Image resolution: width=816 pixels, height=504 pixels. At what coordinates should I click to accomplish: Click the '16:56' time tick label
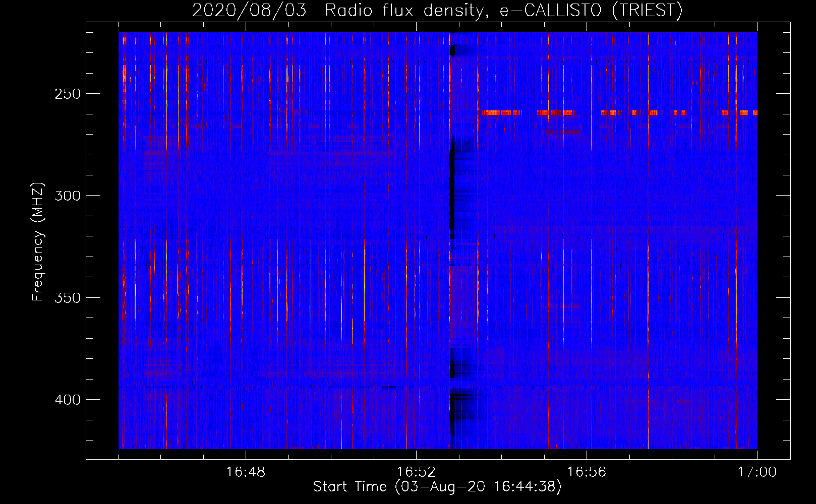(x=587, y=472)
